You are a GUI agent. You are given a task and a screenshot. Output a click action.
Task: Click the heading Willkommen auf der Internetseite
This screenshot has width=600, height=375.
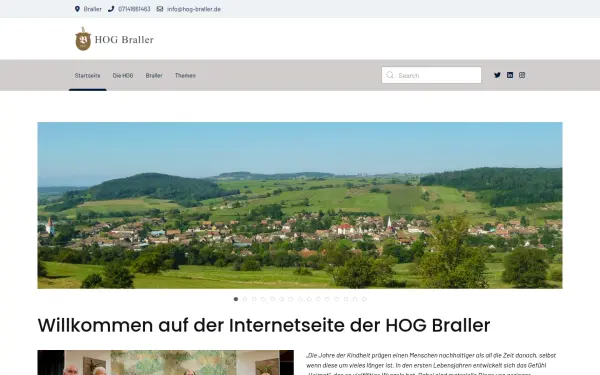264,326
